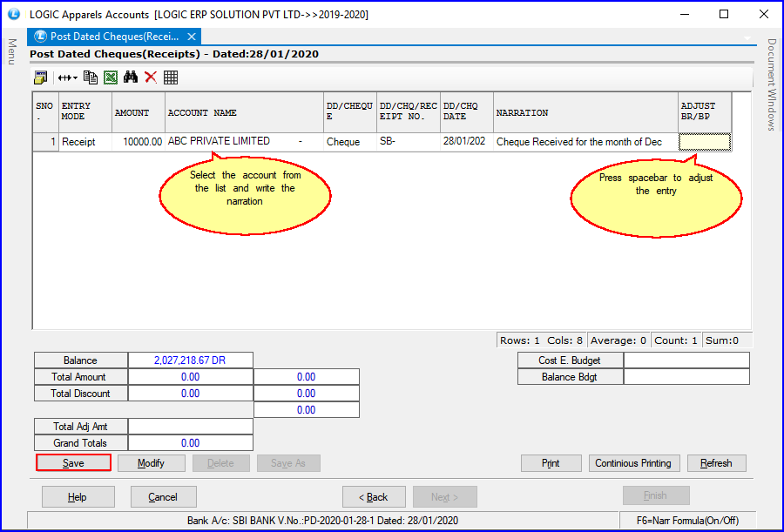The height and width of the screenshot is (532, 784).
Task: Click the Average: 0 grid status
Action: (x=618, y=340)
